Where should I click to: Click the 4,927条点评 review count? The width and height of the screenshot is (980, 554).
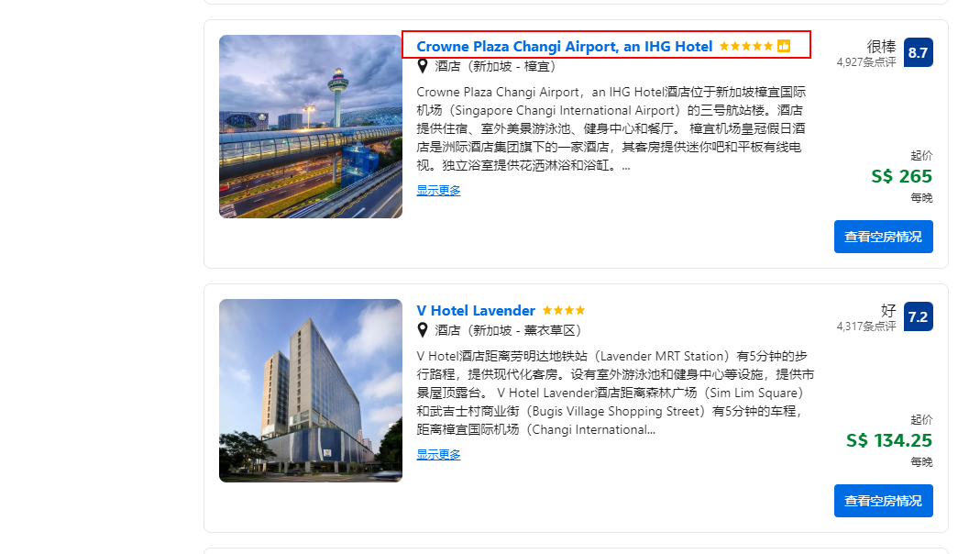866,61
